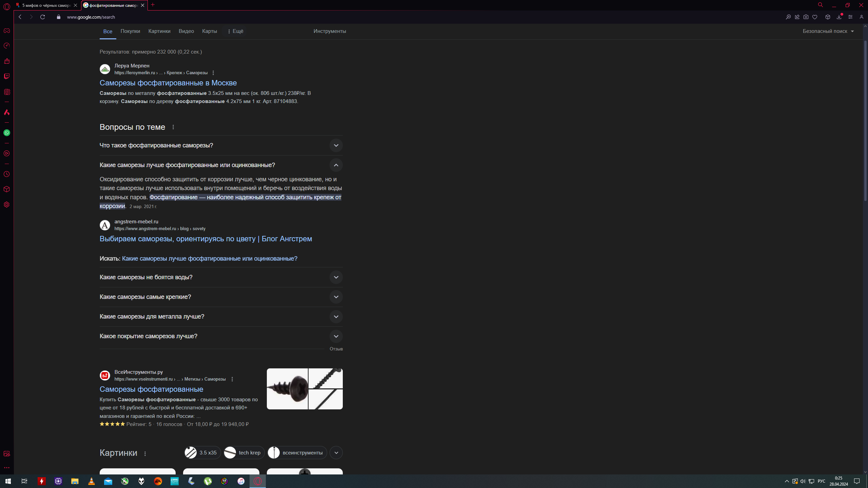Open the Windows Start menu
The height and width of the screenshot is (488, 868).
point(8,481)
